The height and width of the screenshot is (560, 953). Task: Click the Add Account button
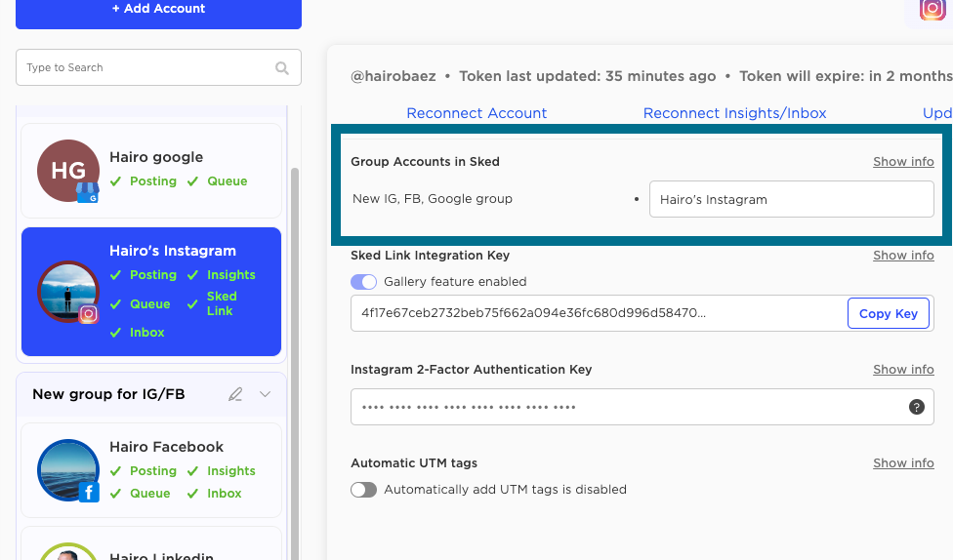(x=158, y=11)
